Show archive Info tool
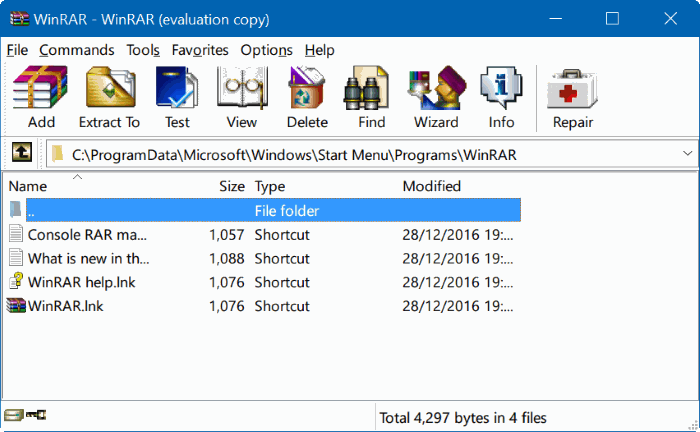Screen dimensions: 700x432 (501, 88)
